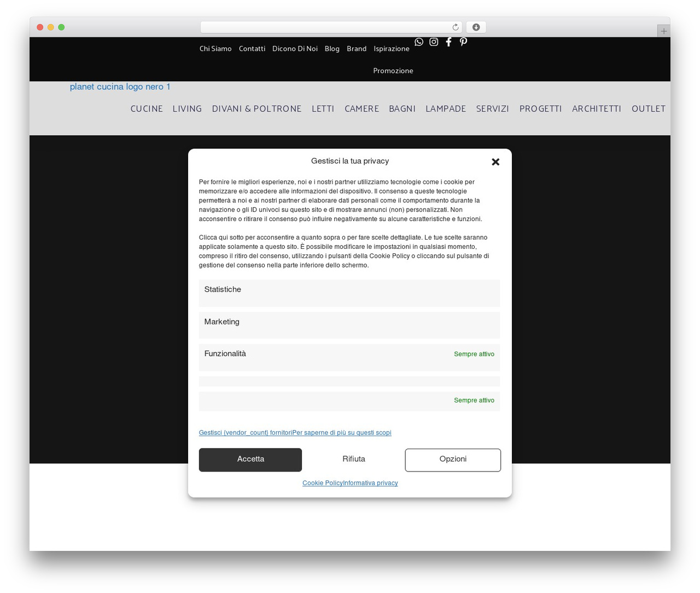Image resolution: width=700 pixels, height=593 pixels.
Task: Open LAMPADE section
Action: [446, 109]
